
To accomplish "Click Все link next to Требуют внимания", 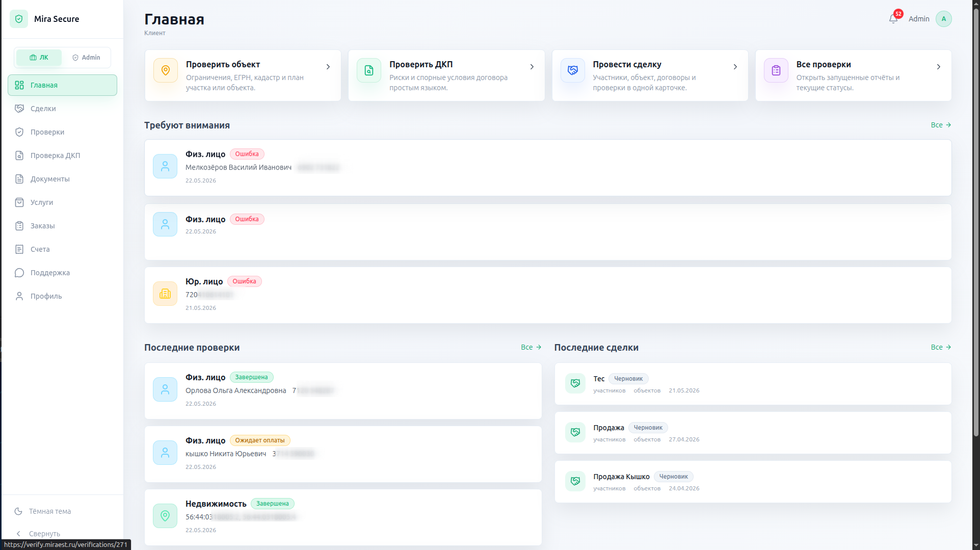I will point(941,125).
